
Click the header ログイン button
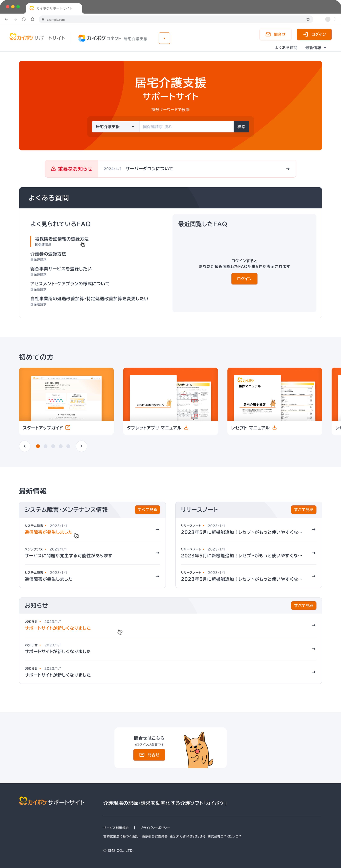tap(314, 34)
